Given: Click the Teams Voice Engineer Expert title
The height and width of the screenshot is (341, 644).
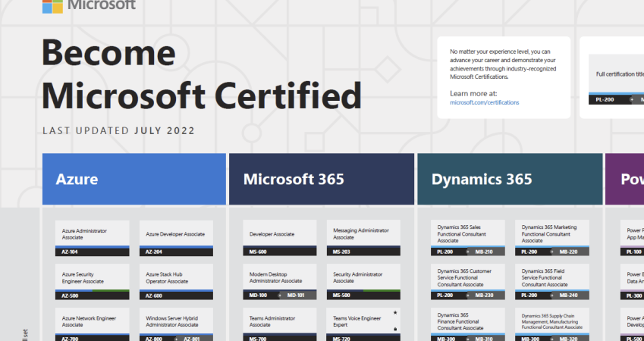Looking at the screenshot, I should click(357, 321).
